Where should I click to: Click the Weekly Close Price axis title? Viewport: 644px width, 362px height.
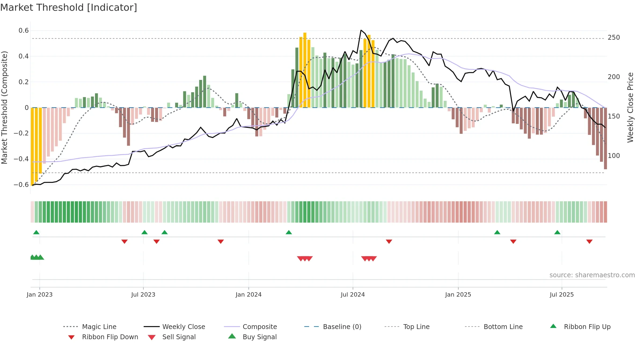click(x=630, y=108)
